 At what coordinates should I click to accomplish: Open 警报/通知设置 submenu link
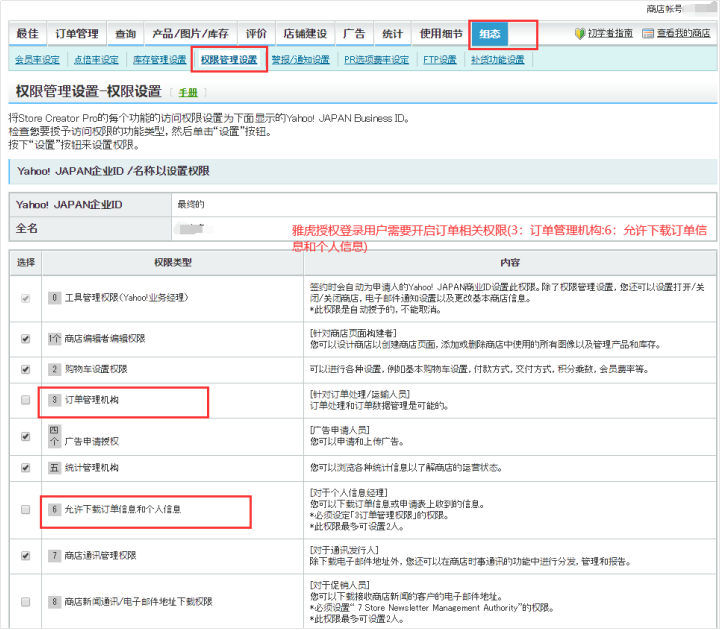tap(300, 60)
